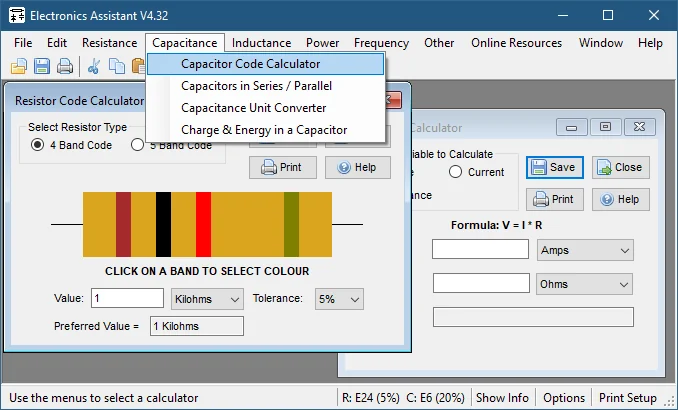Open the Inductance menu
This screenshot has height=410, width=678.
(x=262, y=43)
